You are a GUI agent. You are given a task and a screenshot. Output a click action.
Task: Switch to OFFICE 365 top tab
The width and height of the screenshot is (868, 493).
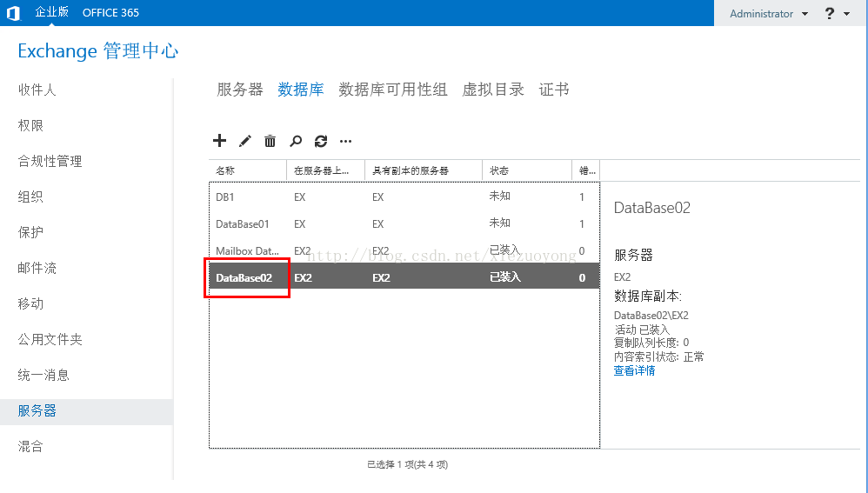(110, 13)
